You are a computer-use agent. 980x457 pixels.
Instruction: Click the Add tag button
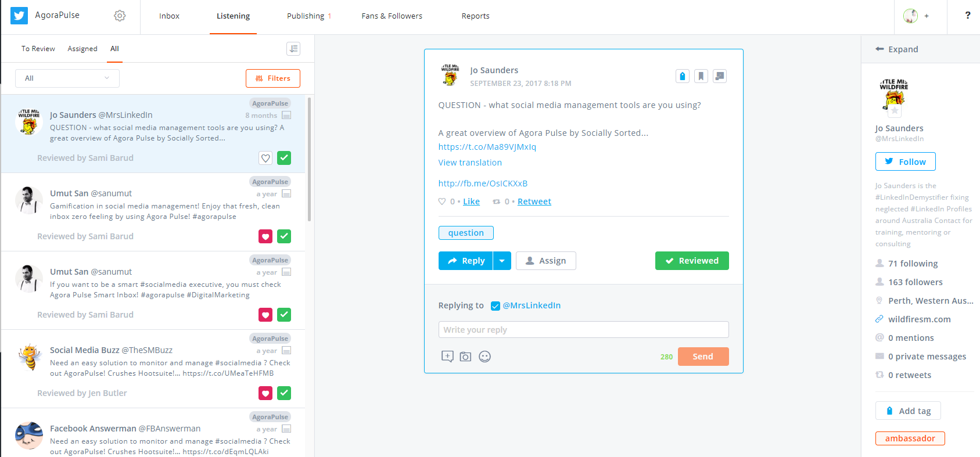[x=908, y=411]
